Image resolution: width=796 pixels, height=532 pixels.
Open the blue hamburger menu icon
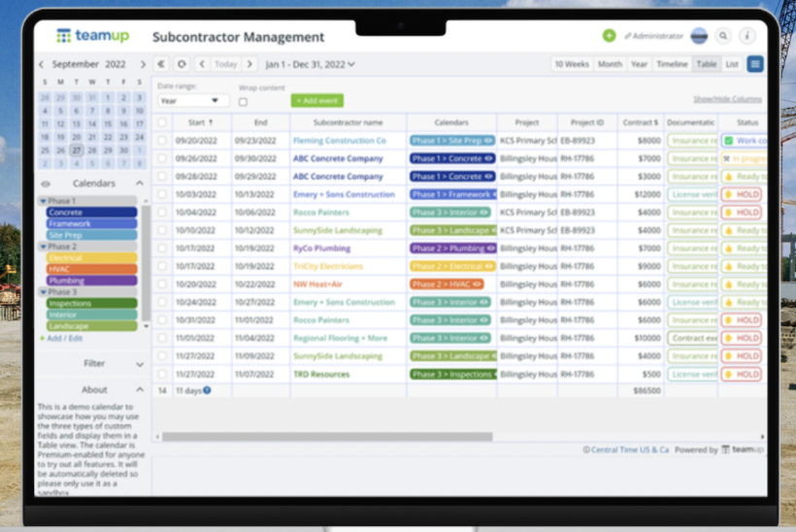[x=755, y=64]
